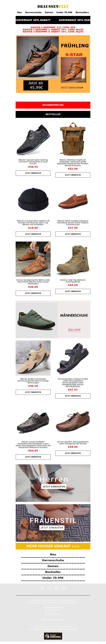Open the black leather sandal image

[x=73, y=358]
